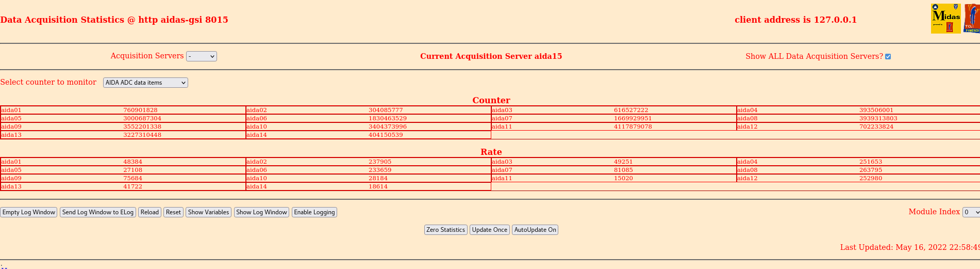This screenshot has height=269, width=980.
Task: Select the Rate value 18614 for aida14
Action: click(x=378, y=186)
